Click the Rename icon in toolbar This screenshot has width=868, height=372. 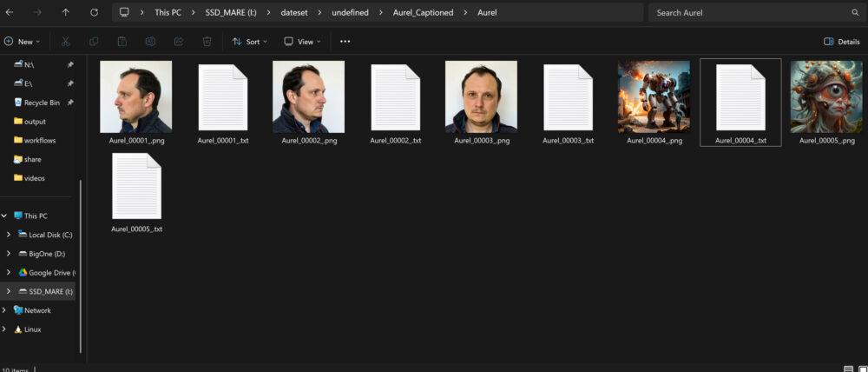pos(150,42)
